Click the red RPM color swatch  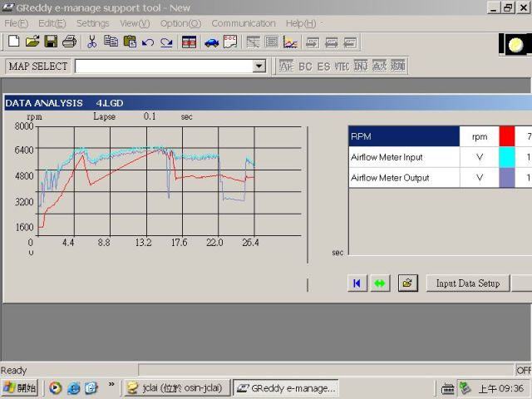(x=507, y=136)
